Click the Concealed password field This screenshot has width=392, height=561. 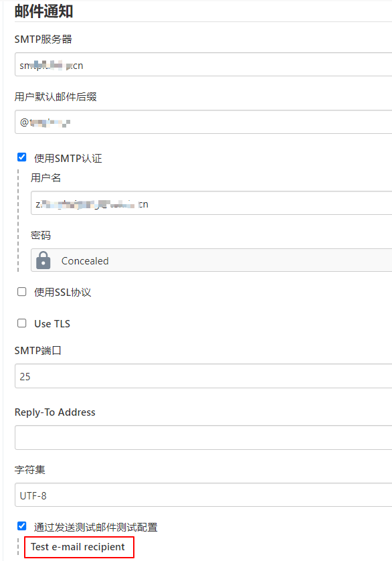[211, 260]
